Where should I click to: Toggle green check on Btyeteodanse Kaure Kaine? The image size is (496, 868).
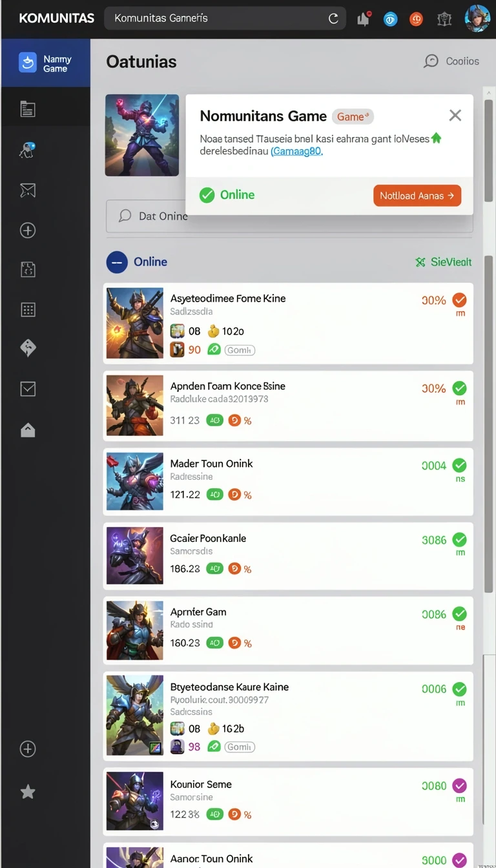(x=460, y=688)
